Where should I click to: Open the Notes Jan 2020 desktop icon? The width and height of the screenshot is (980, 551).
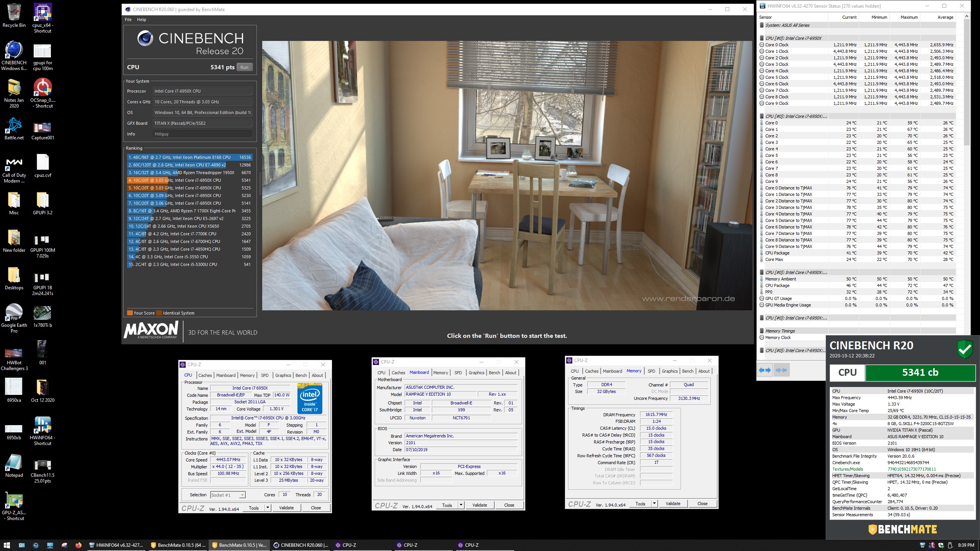pos(14,93)
